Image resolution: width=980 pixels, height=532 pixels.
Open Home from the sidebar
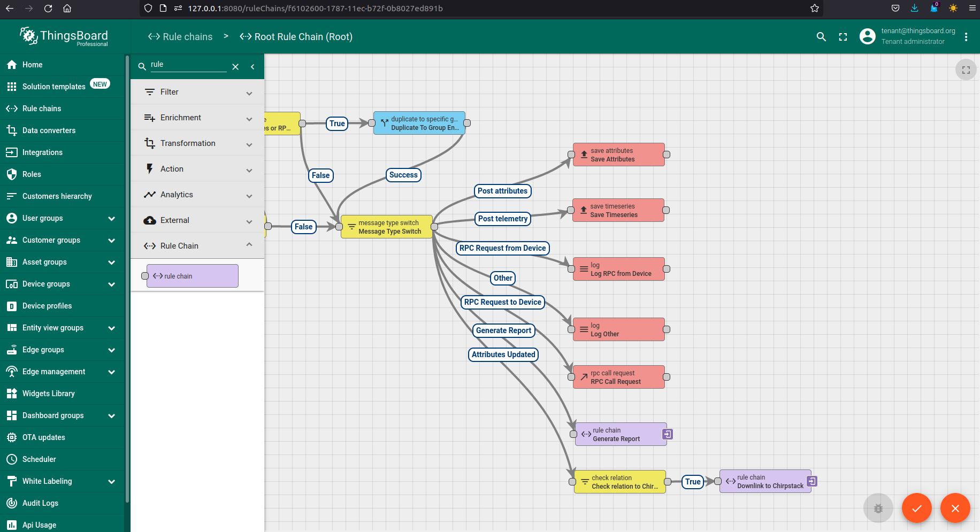click(62, 65)
